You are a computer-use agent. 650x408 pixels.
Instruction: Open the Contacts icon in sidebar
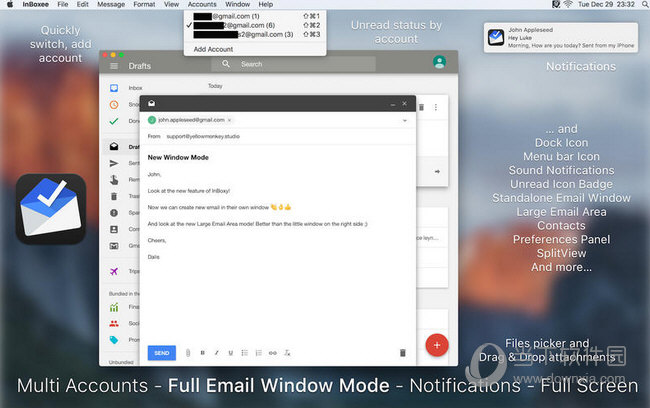pyautogui.click(x=114, y=229)
